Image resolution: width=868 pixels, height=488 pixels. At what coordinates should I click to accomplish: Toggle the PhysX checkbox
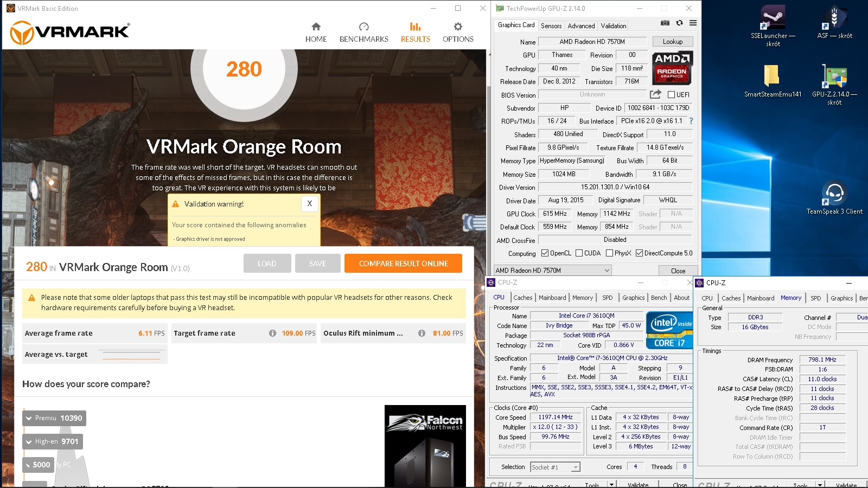point(609,253)
